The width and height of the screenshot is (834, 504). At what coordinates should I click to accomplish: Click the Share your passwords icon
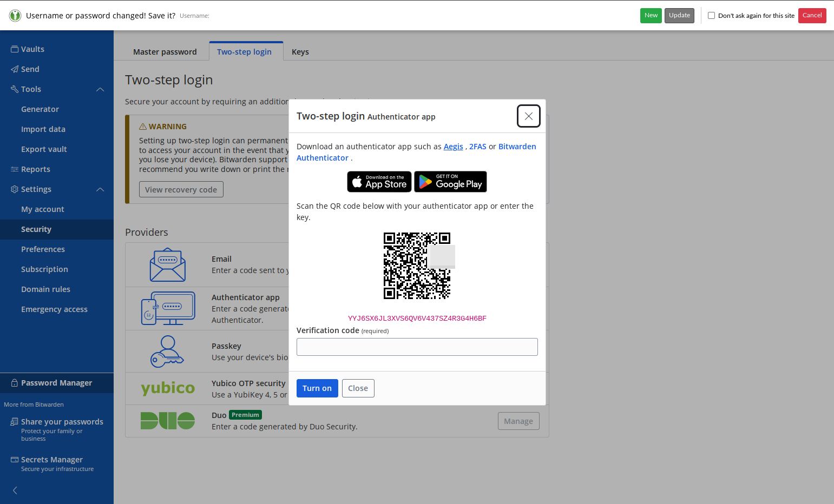(x=15, y=422)
